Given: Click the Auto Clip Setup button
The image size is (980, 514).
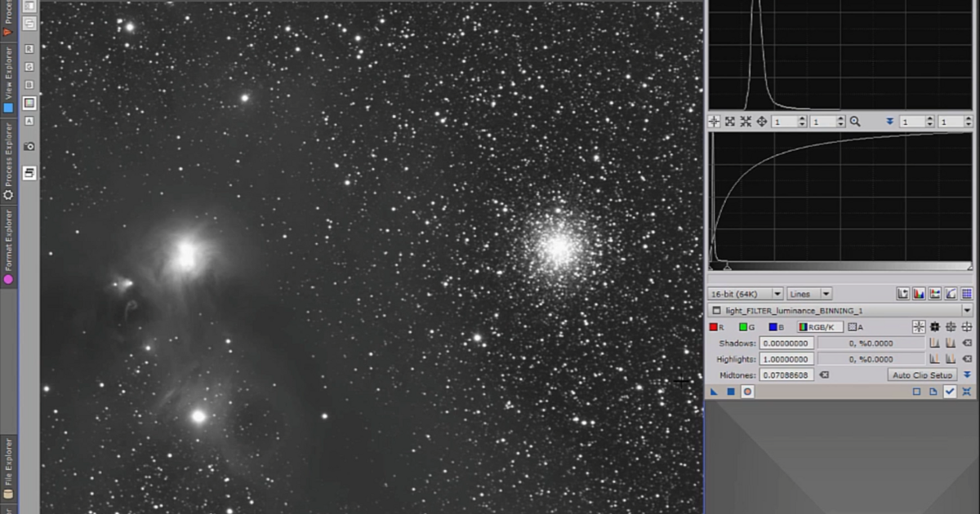Looking at the screenshot, I should point(923,374).
